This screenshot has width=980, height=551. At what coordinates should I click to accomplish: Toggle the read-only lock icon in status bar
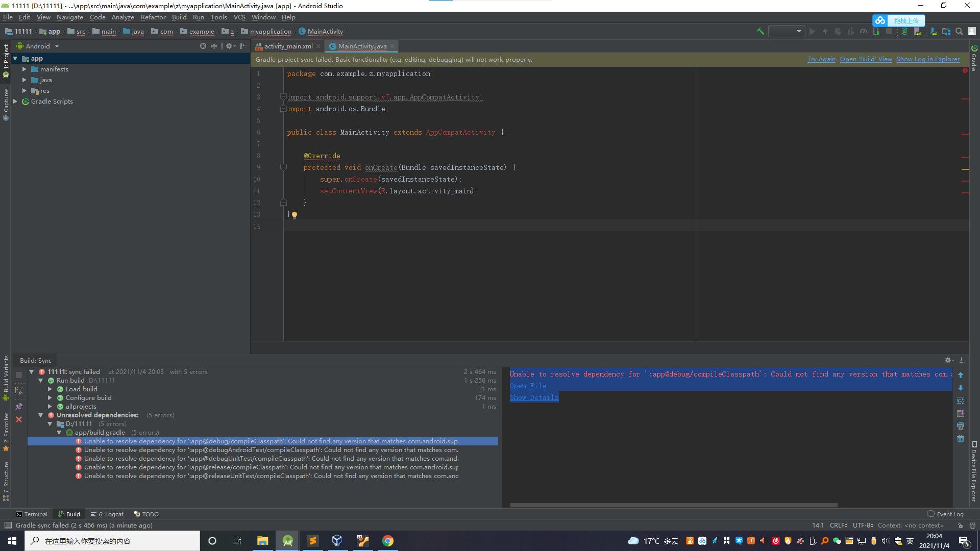tap(960, 525)
